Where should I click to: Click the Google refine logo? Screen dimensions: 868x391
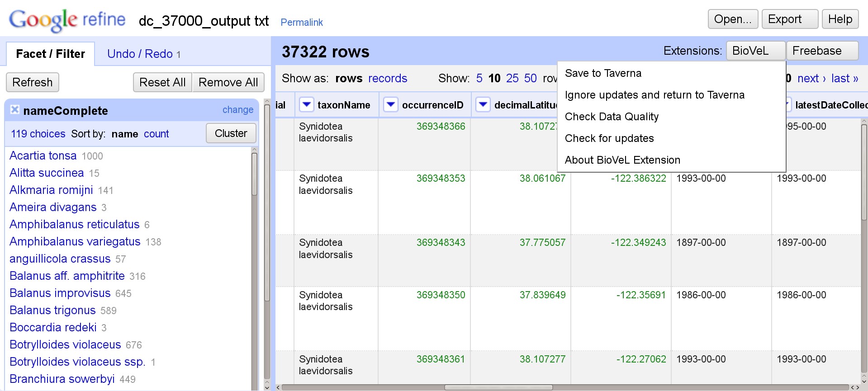(x=67, y=20)
